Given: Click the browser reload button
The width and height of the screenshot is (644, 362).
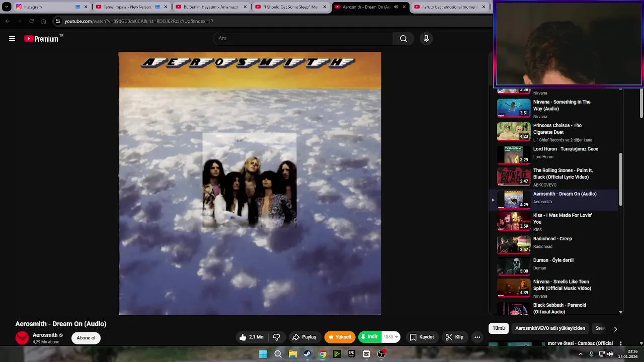Looking at the screenshot, I should click(x=31, y=21).
